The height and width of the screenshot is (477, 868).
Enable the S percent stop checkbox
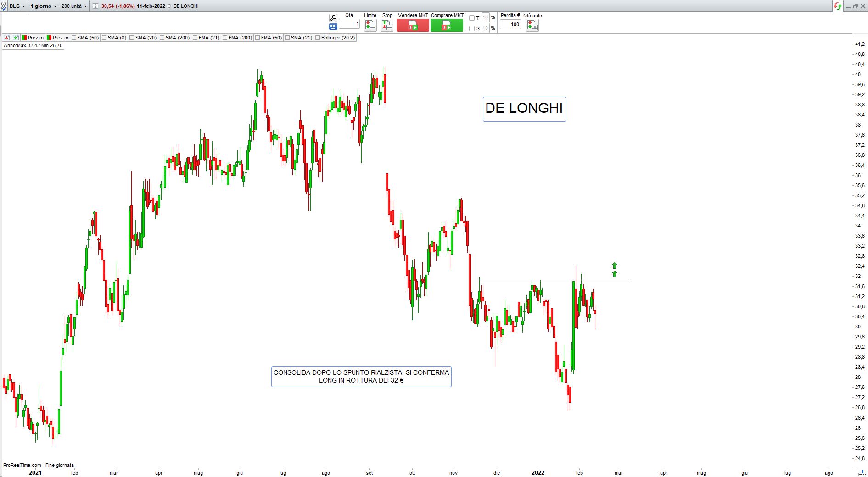472,28
